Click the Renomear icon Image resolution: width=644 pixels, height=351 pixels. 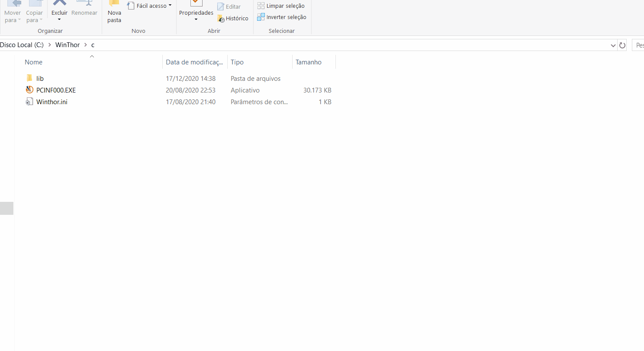click(x=84, y=3)
